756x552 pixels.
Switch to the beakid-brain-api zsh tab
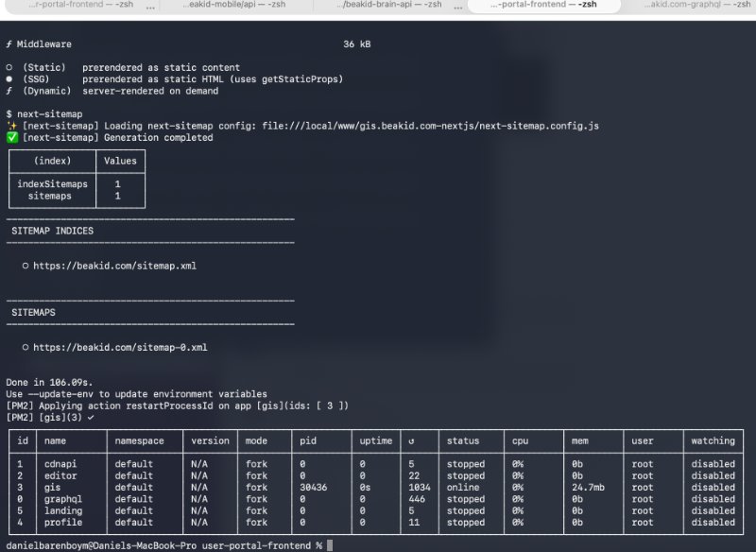click(389, 5)
